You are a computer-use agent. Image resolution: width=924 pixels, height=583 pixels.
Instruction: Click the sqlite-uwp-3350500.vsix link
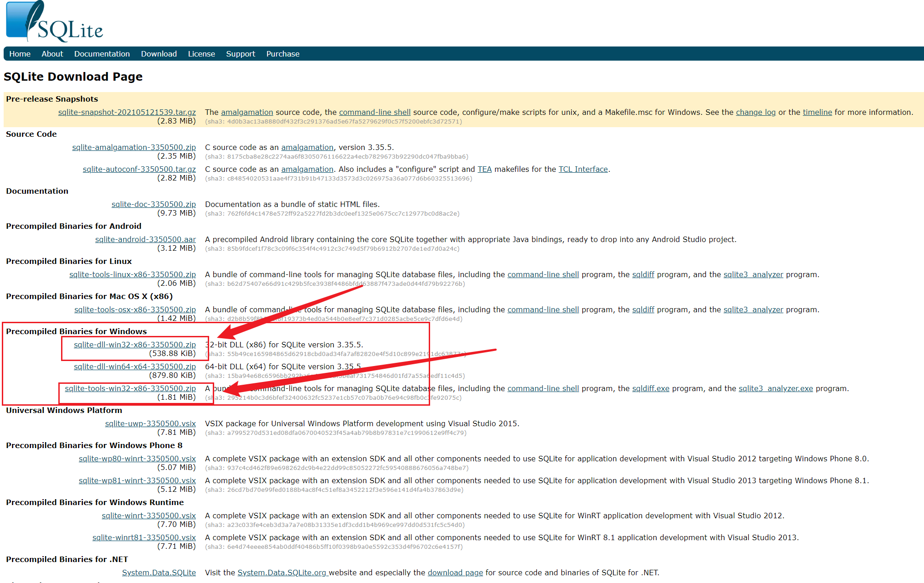(x=150, y=423)
